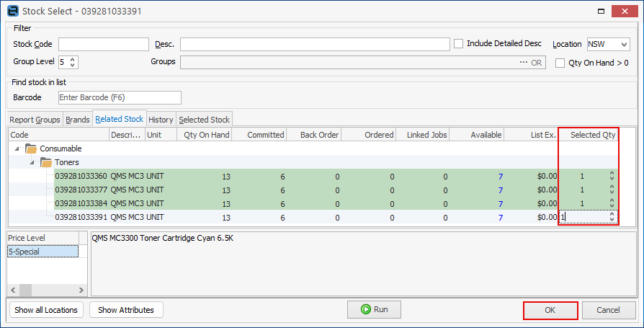Image resolution: width=644 pixels, height=328 pixels.
Task: Confirm with the OK button
Action: tap(550, 310)
